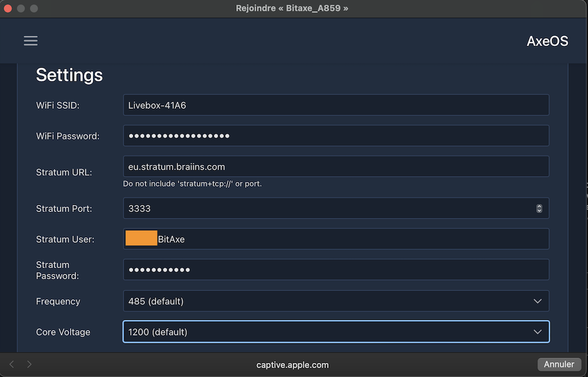
Task: Go forward with the right arrow
Action: pyautogui.click(x=29, y=365)
